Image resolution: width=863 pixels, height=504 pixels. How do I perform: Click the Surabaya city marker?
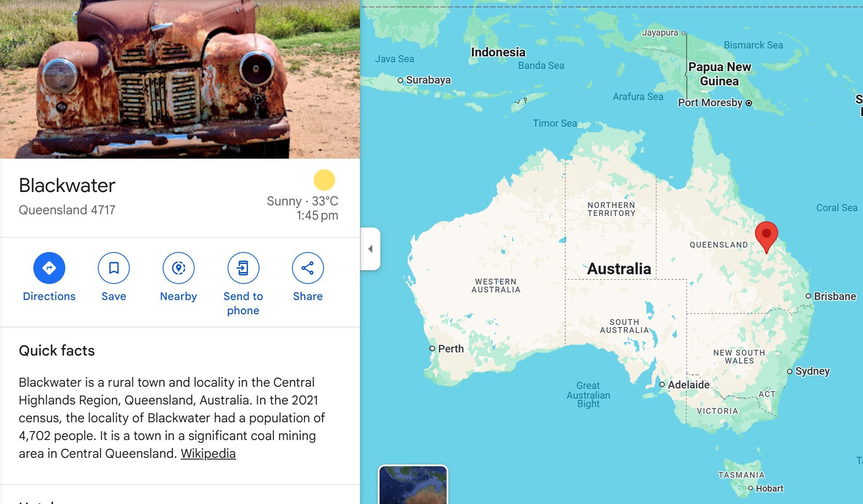click(x=400, y=80)
